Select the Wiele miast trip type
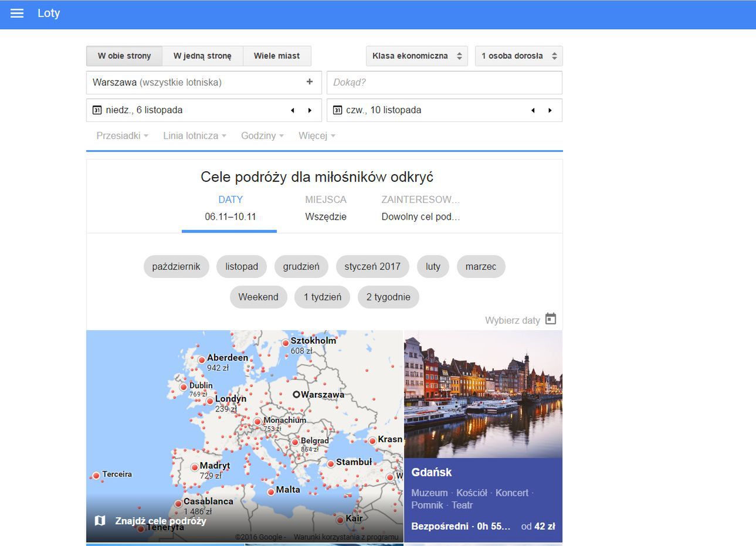The width and height of the screenshot is (756, 546). pyautogui.click(x=276, y=56)
